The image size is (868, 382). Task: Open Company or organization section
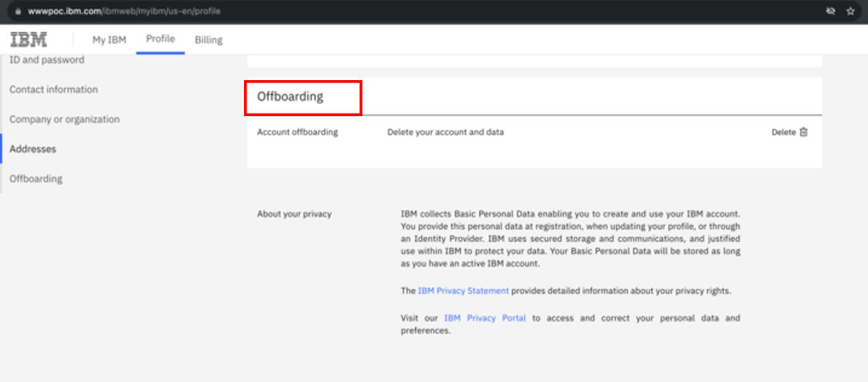pyautogui.click(x=65, y=119)
